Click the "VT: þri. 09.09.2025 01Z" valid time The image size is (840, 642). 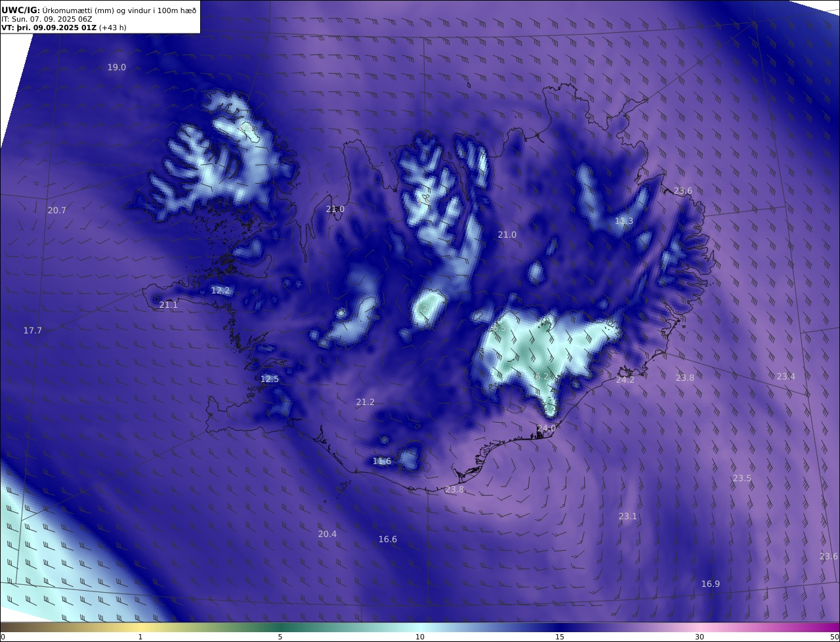click(49, 28)
